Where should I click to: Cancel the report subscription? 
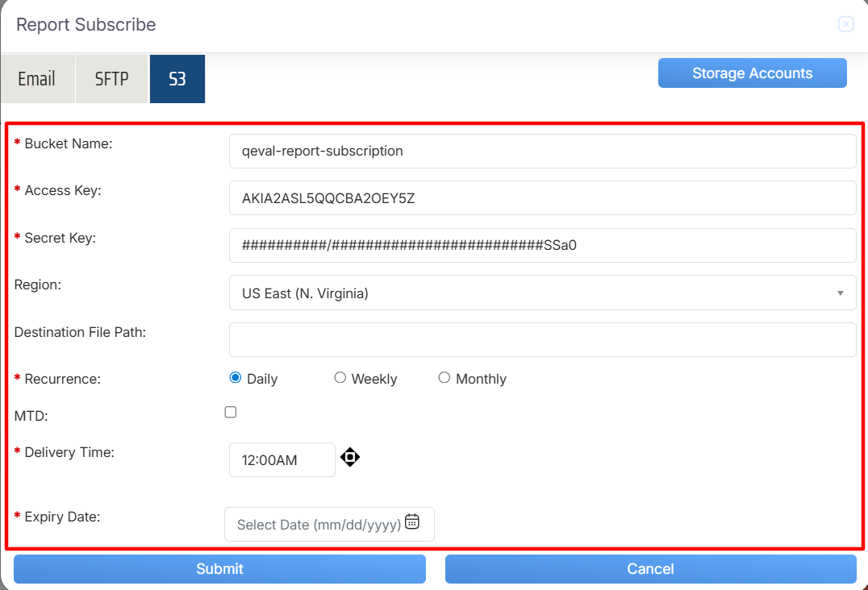(650, 569)
